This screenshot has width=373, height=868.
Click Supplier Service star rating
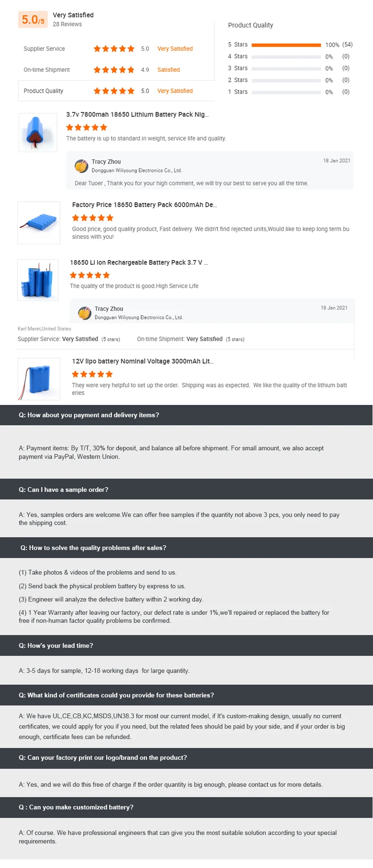pos(114,49)
